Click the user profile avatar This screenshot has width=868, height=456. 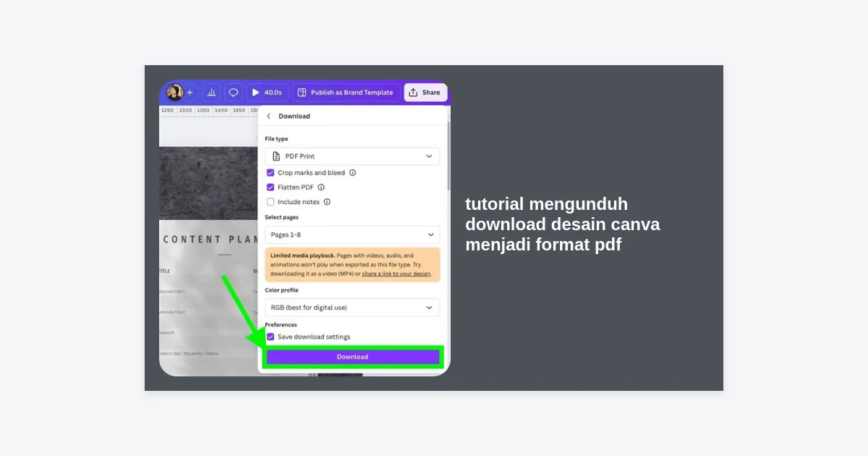pos(174,93)
